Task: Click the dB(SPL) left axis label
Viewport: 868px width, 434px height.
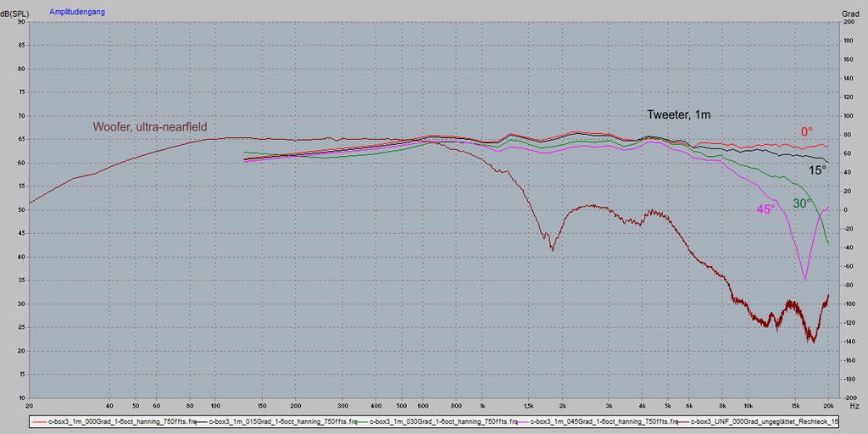Action: 15,13
